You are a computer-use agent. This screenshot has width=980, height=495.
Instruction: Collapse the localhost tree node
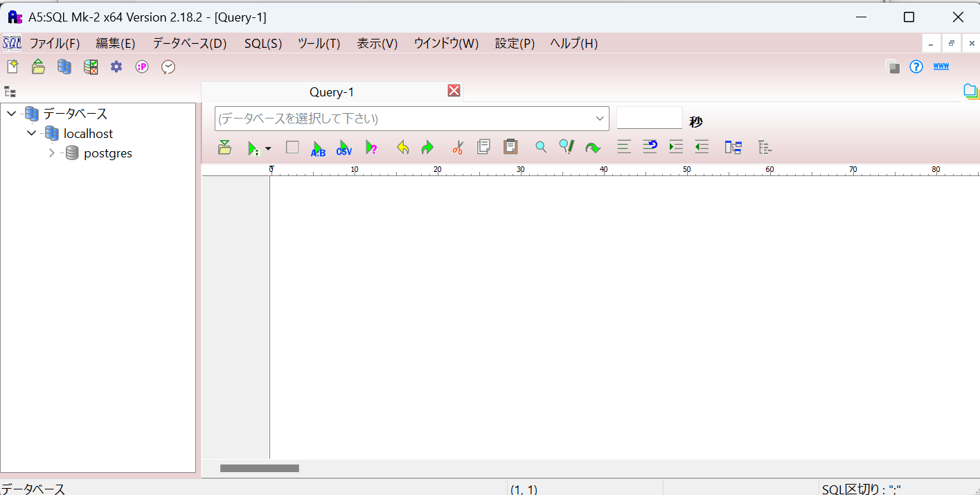pos(30,133)
